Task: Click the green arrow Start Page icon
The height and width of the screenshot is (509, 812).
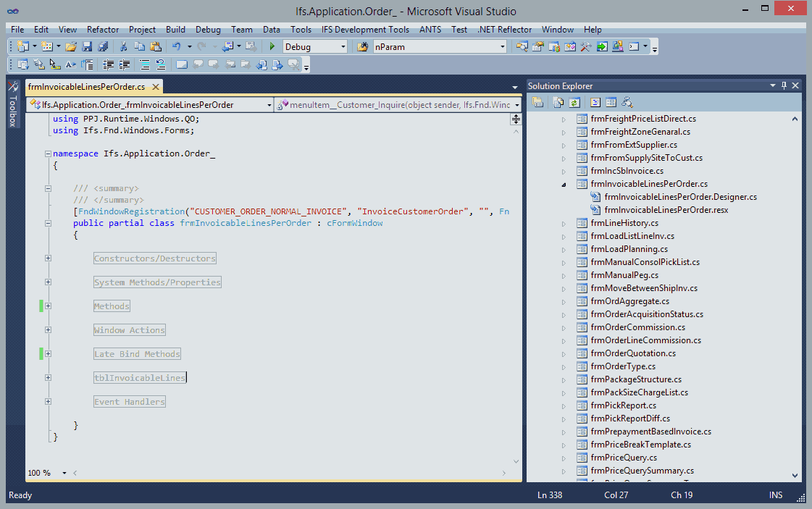Action: (602, 46)
